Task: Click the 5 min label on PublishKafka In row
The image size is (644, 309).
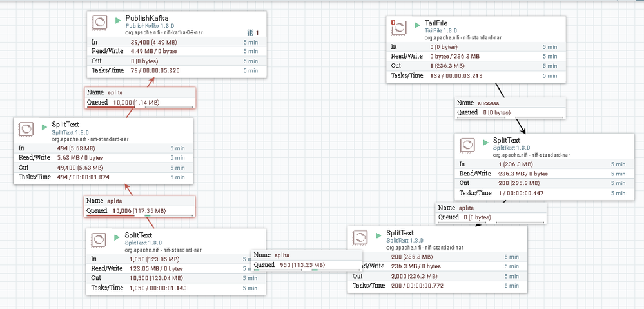Action: point(251,41)
